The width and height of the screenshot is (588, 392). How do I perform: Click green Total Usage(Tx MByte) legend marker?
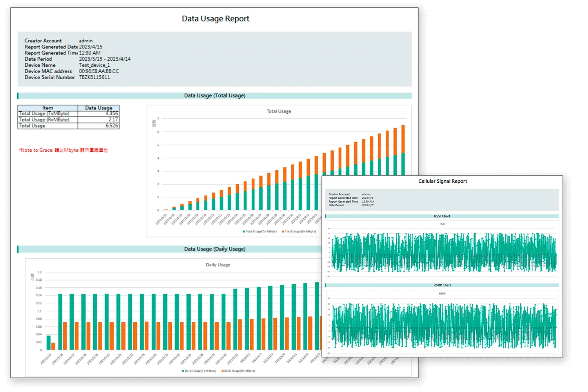[244, 232]
